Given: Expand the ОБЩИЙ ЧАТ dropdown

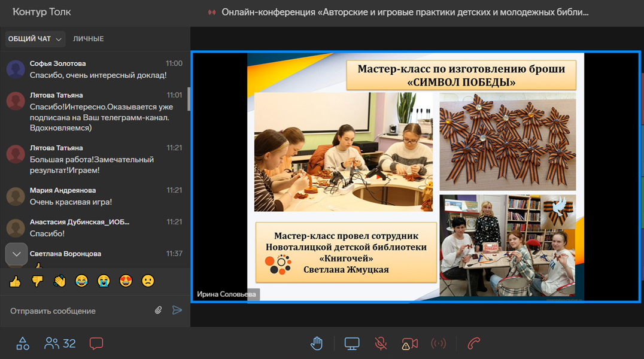Looking at the screenshot, I should click(x=35, y=39).
